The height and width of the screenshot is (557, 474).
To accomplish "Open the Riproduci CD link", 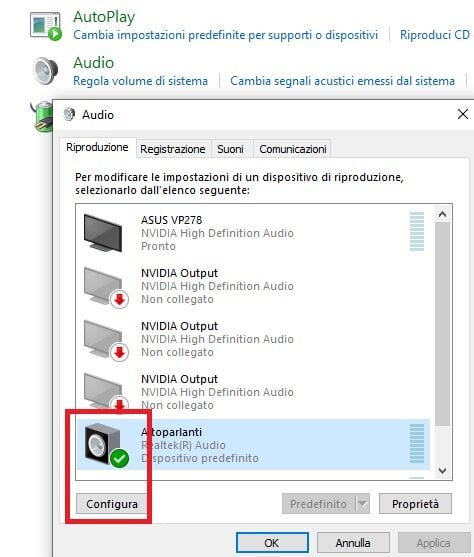I will click(435, 35).
